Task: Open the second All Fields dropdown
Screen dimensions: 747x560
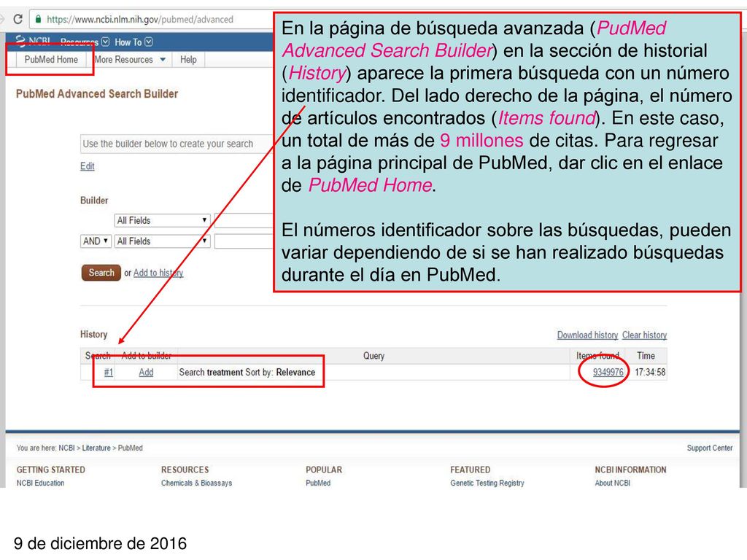Action: [162, 241]
